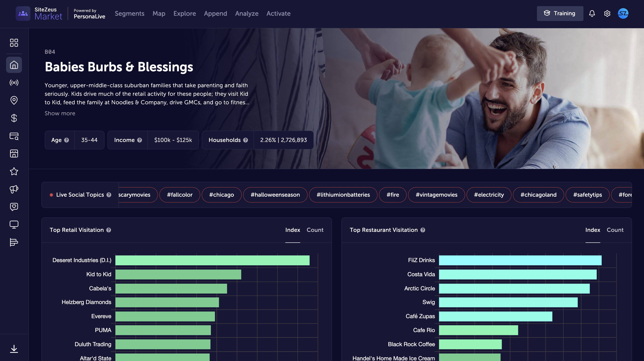Switch Top Restaurant Visitation to Count
Screen dimensions: 644x361
(615, 230)
